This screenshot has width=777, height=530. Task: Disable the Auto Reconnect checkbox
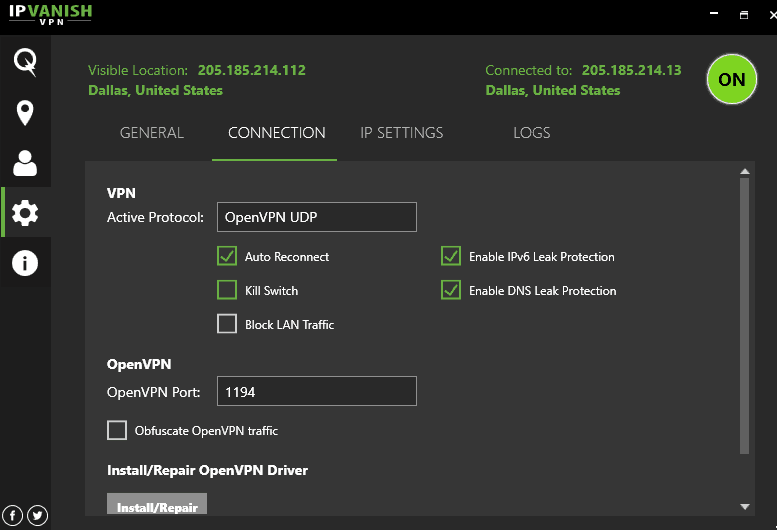coord(227,256)
